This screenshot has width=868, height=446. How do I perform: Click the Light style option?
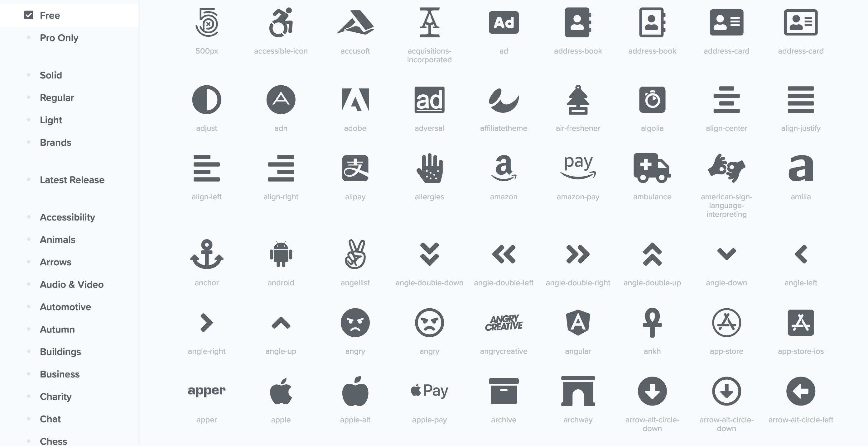50,120
